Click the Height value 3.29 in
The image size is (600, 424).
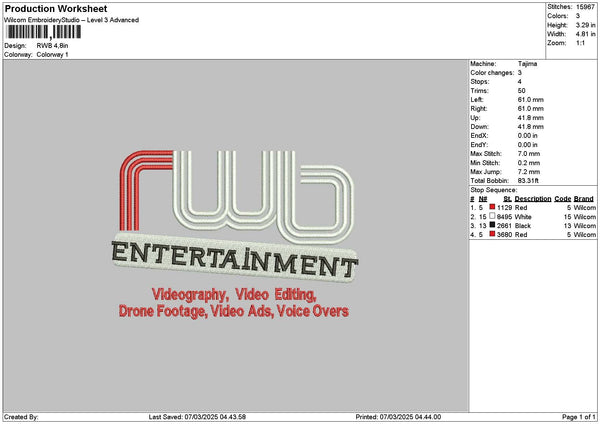pyautogui.click(x=585, y=25)
